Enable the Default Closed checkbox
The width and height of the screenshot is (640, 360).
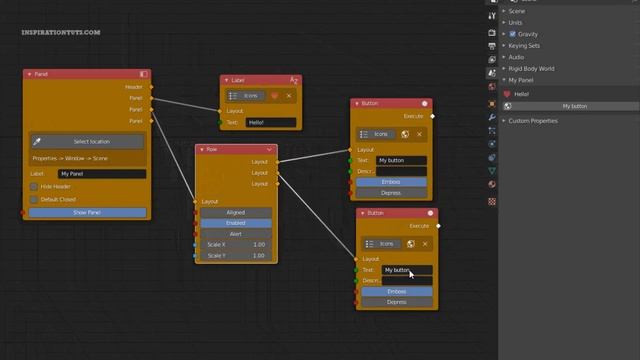[34, 200]
